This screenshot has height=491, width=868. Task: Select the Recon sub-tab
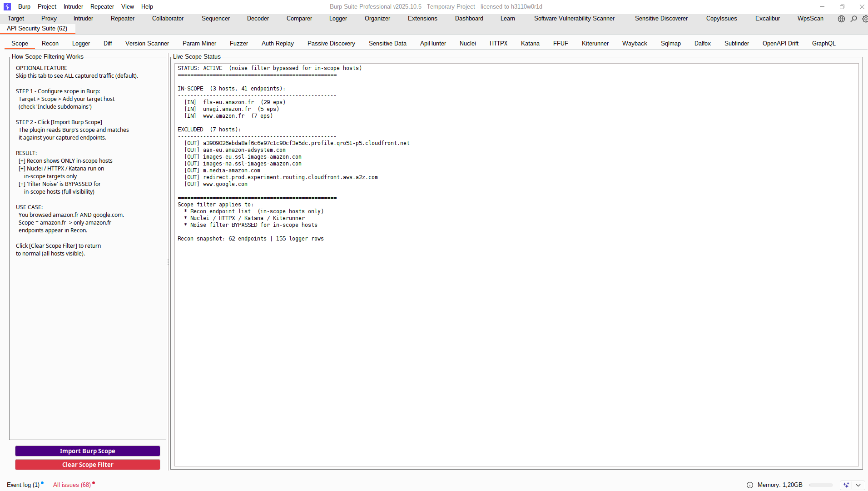pos(50,44)
